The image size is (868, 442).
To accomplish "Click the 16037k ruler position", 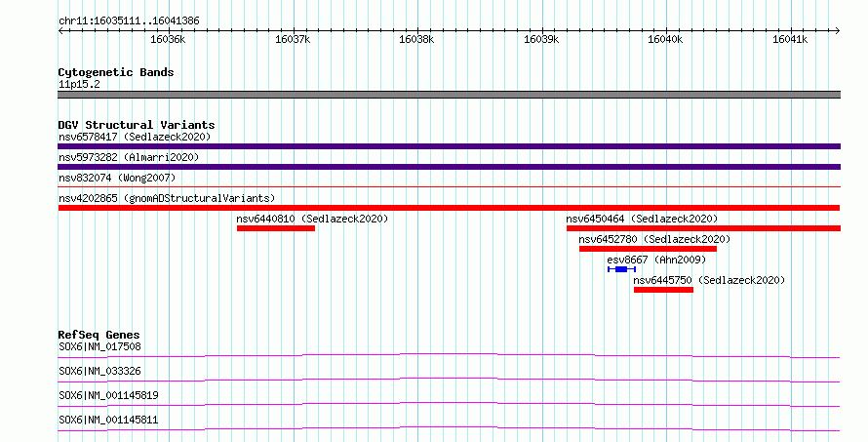I will point(293,39).
